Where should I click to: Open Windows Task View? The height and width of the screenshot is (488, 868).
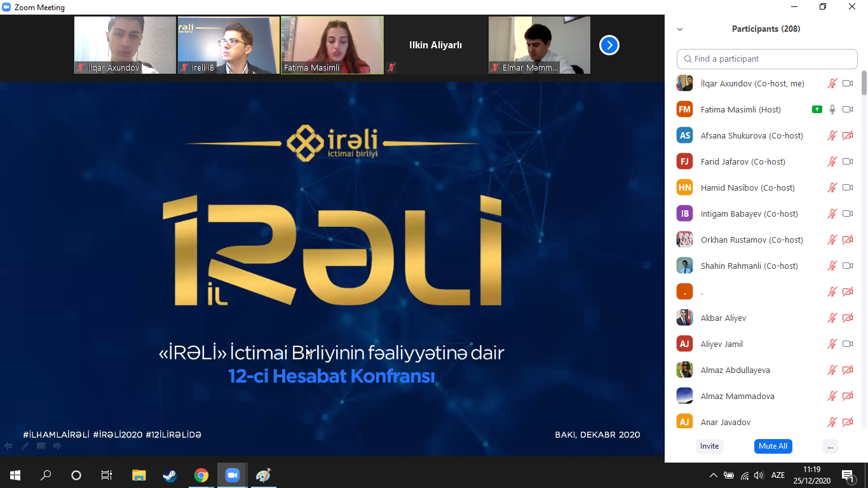107,475
